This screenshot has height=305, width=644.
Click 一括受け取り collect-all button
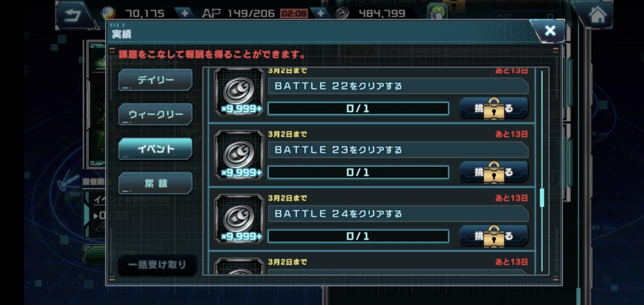(157, 265)
